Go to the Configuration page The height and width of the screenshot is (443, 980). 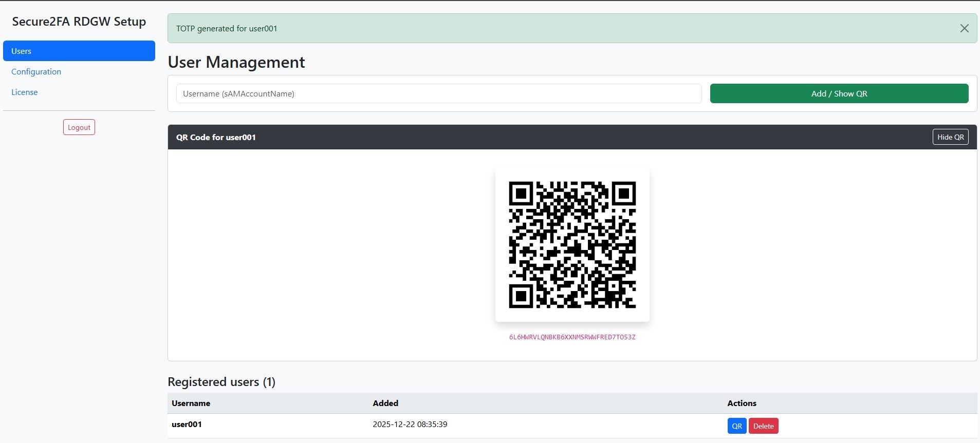point(36,71)
